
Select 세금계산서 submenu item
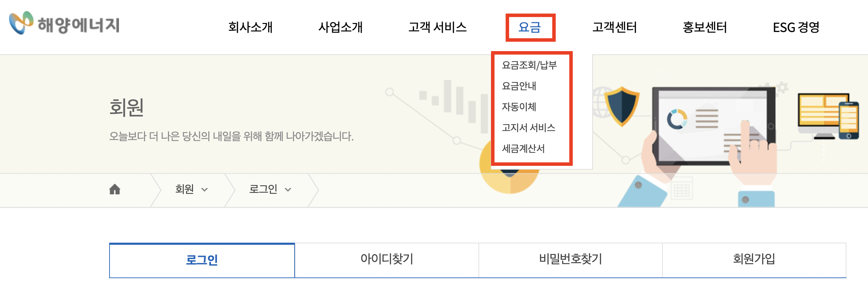point(524,148)
